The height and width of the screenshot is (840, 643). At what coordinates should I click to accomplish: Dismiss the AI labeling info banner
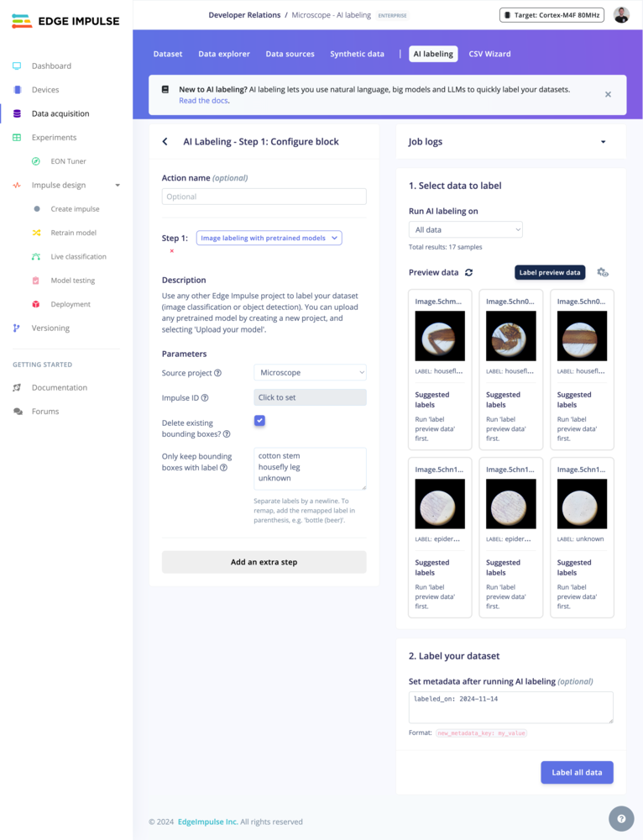609,94
